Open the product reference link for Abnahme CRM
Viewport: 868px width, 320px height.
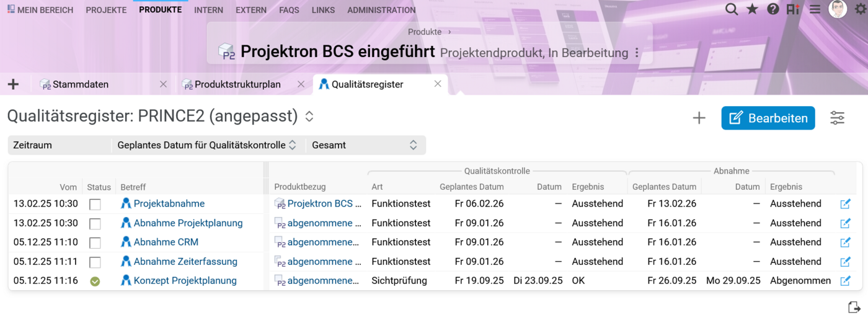click(x=324, y=242)
